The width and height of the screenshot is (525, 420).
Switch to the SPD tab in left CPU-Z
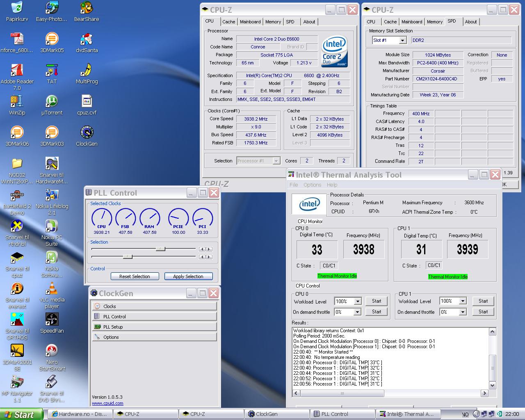click(x=290, y=22)
